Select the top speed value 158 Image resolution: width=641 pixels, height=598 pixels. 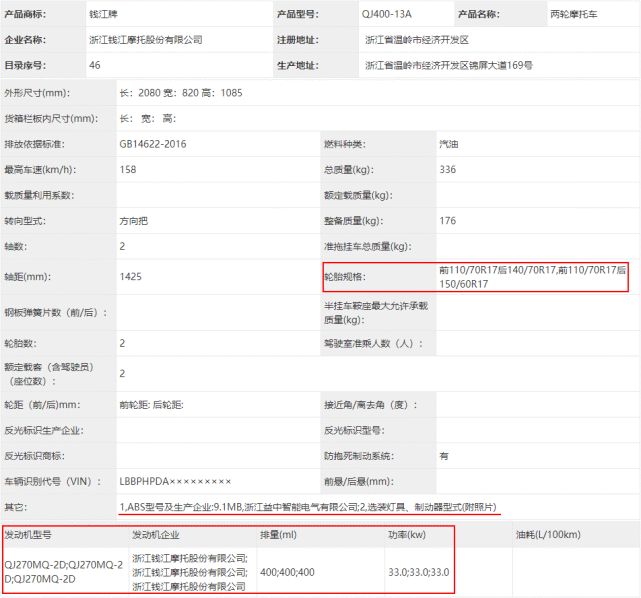tap(128, 170)
